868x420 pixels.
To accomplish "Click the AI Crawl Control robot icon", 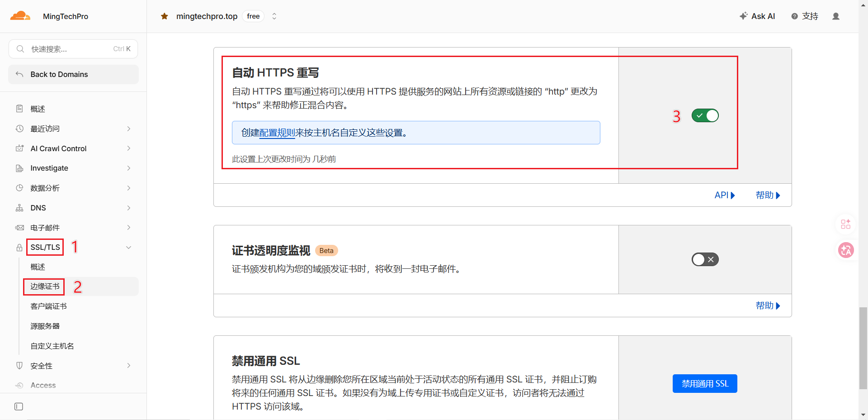I will (x=19, y=148).
